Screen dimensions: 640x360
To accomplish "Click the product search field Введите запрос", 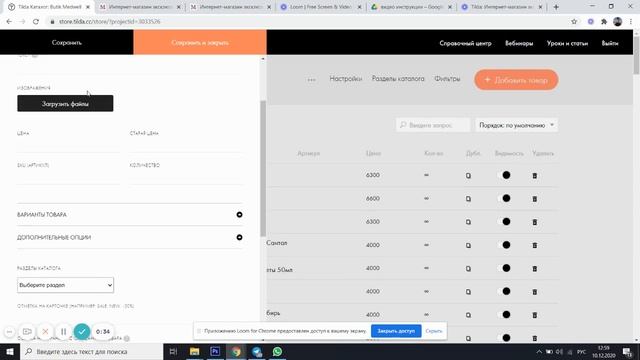I will click(x=433, y=125).
